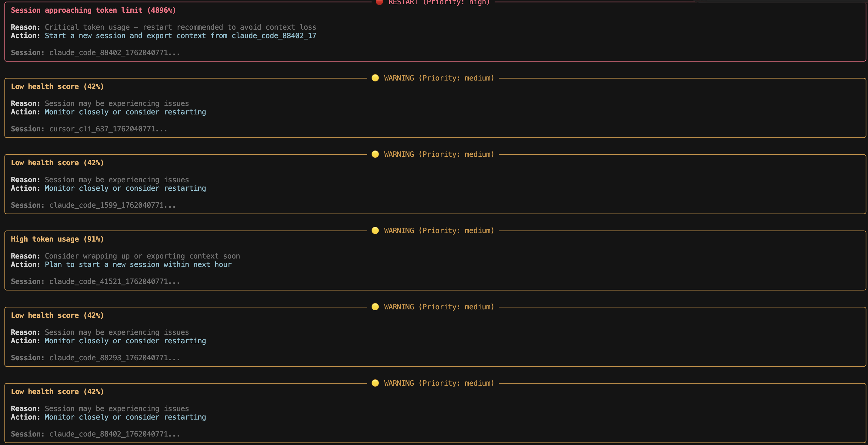Click yellow warning dot above claude_code_1599 panel
This screenshot has height=445, width=868.
[x=375, y=154]
